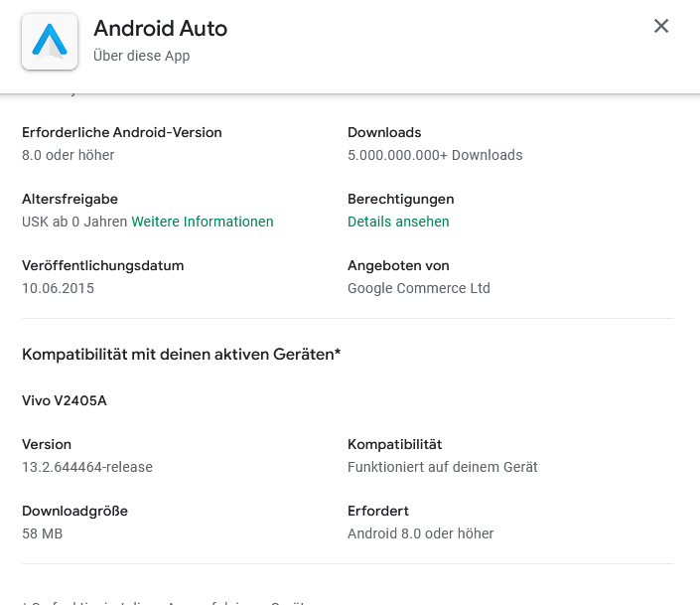The image size is (700, 605).
Task: Click the Über diese App subtitle
Action: 141,56
